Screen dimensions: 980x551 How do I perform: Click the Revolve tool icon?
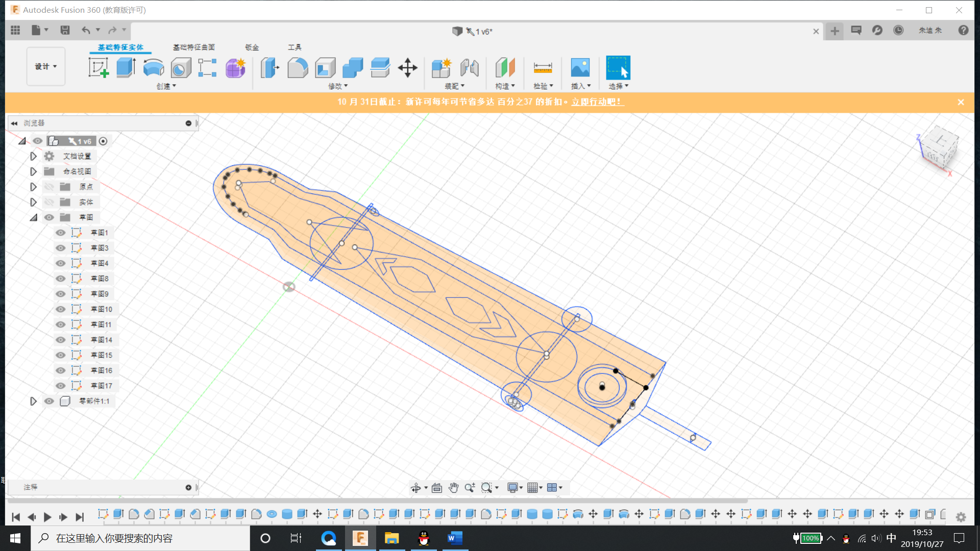154,67
